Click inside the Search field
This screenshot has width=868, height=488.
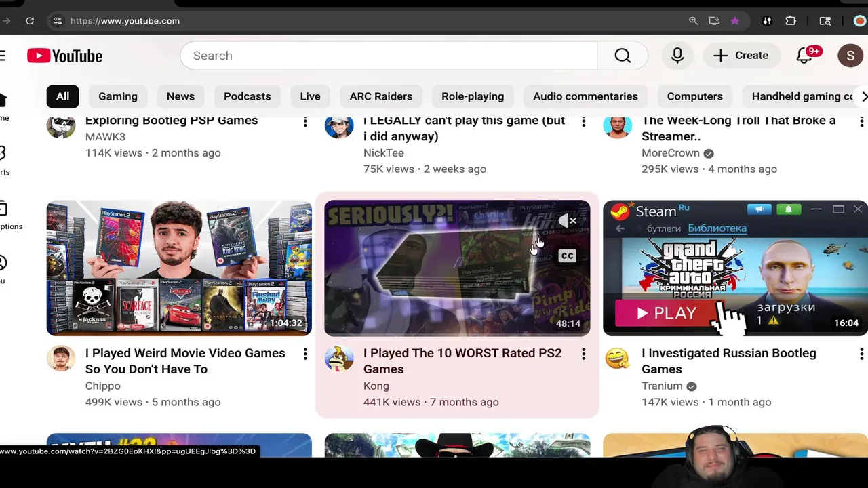(x=389, y=56)
